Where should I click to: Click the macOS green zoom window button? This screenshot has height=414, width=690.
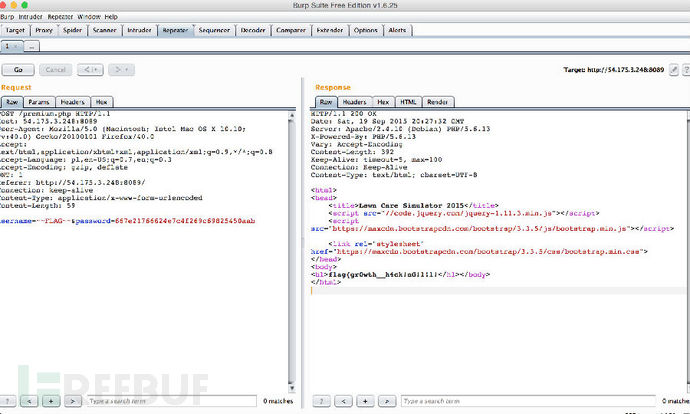[25, 5]
